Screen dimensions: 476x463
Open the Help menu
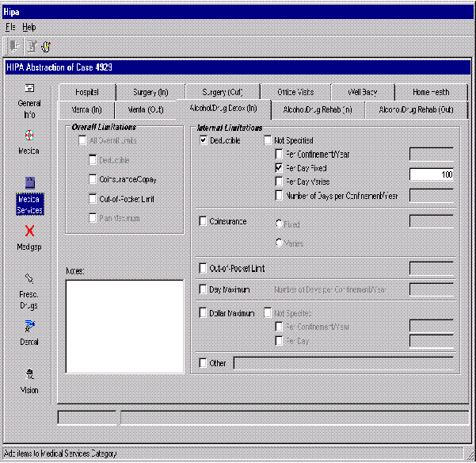click(x=29, y=27)
